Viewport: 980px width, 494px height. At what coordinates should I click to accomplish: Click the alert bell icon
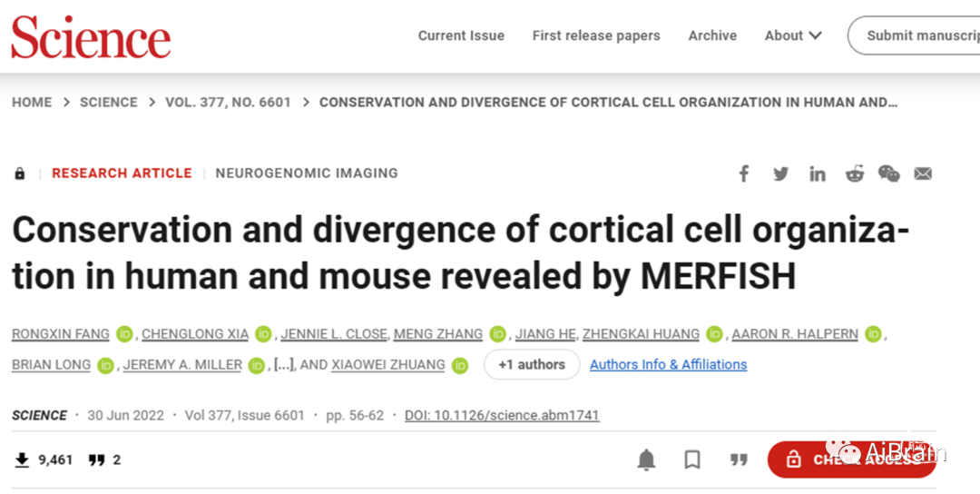click(646, 460)
